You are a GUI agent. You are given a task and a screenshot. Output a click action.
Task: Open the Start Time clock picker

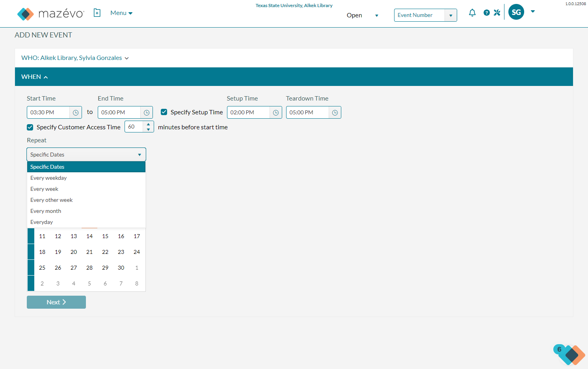(x=76, y=112)
